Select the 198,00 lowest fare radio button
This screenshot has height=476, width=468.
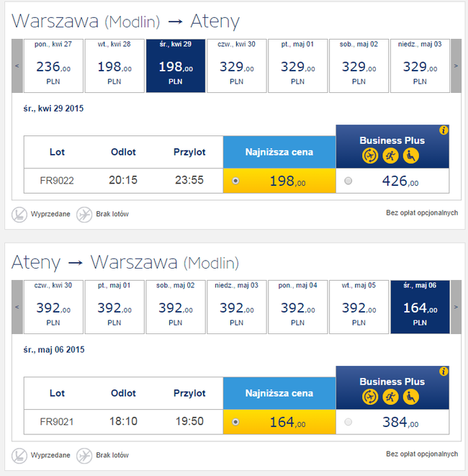click(x=236, y=181)
